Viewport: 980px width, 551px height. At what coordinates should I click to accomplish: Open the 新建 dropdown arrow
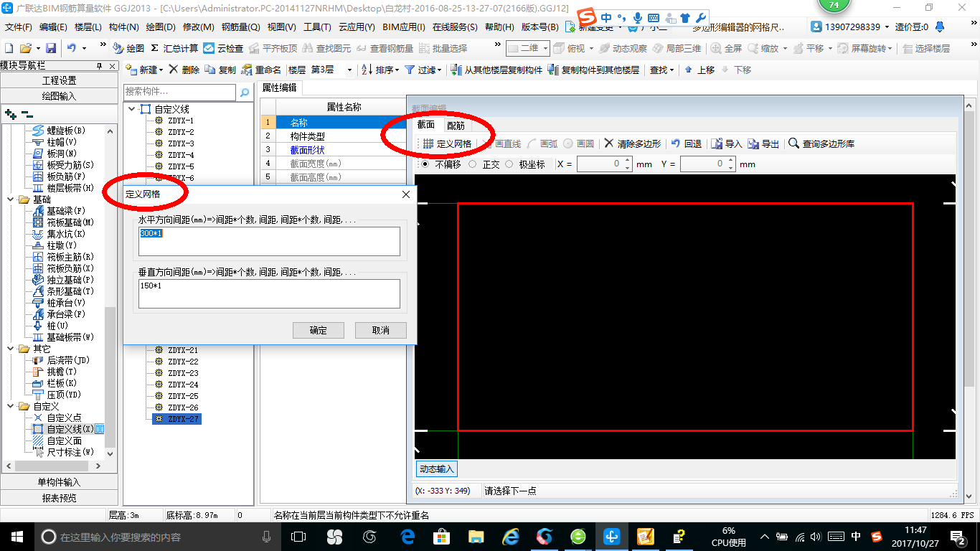(161, 70)
